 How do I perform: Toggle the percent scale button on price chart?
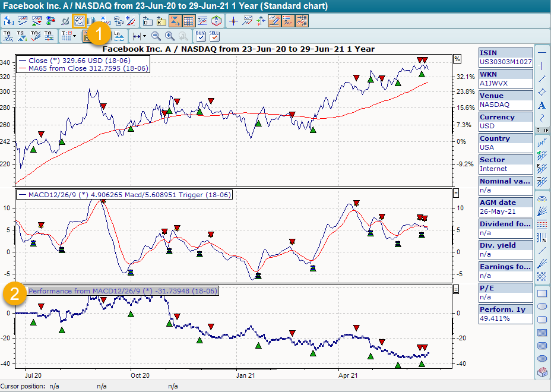point(457,59)
